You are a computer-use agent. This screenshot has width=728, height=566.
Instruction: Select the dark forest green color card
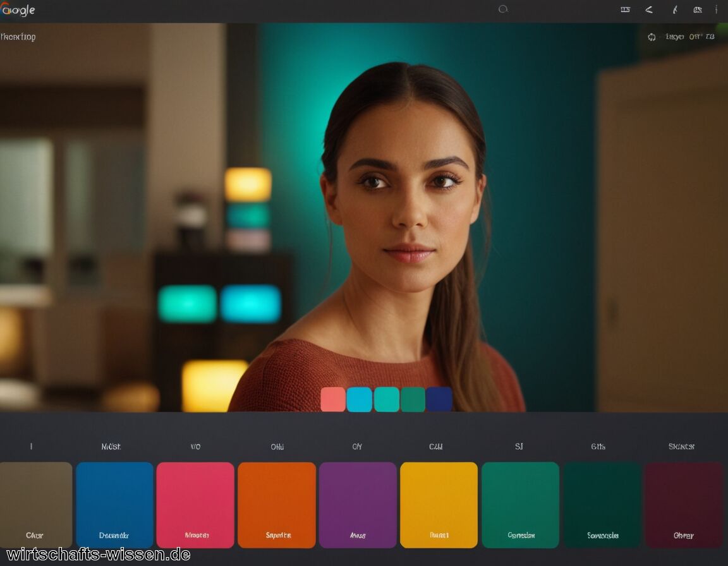602,505
